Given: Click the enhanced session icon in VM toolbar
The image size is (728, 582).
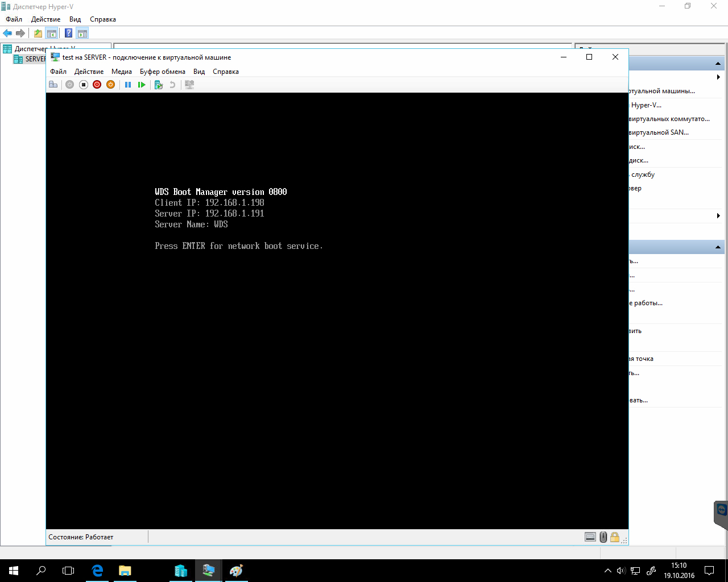Looking at the screenshot, I should click(189, 85).
